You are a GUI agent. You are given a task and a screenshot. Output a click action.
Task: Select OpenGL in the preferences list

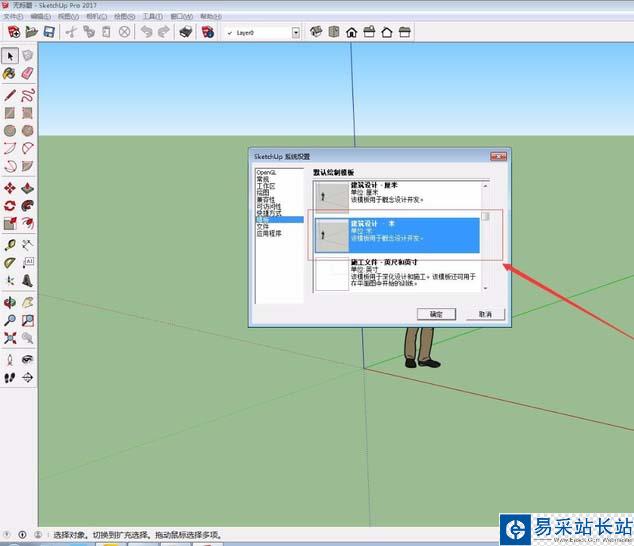[266, 172]
